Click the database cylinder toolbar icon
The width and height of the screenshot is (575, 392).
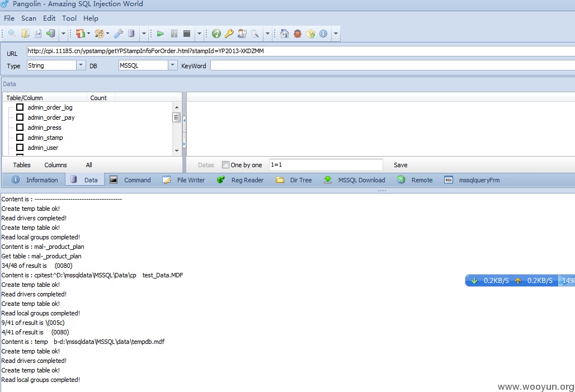point(131,34)
